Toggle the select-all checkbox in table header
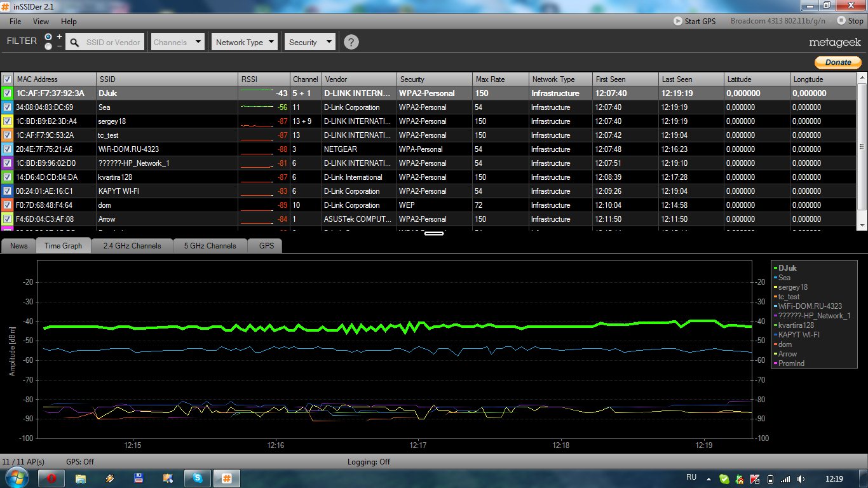Viewport: 868px width, 488px height. click(7, 79)
